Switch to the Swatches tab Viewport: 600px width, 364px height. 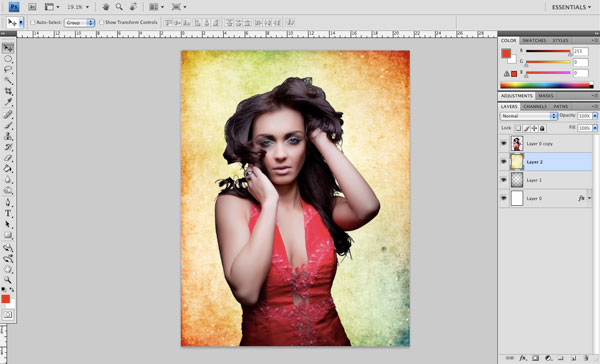point(534,41)
